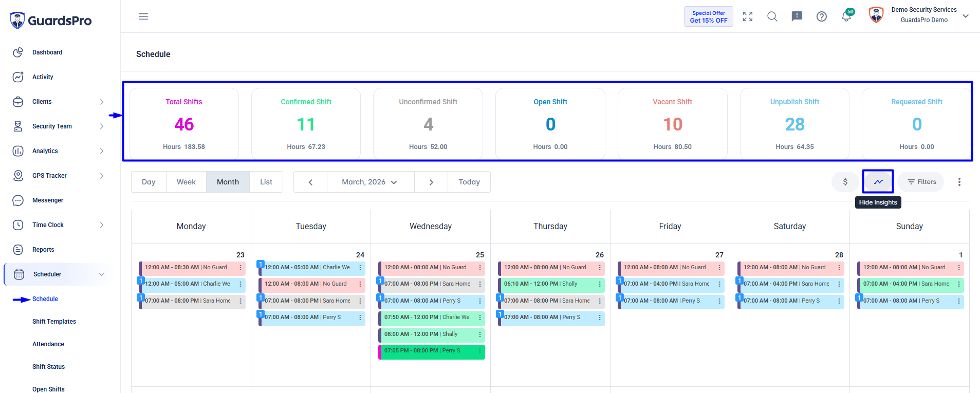Viewport: 980px width, 393px height.
Task: Open the March, 2026 month dropdown
Action: click(370, 182)
